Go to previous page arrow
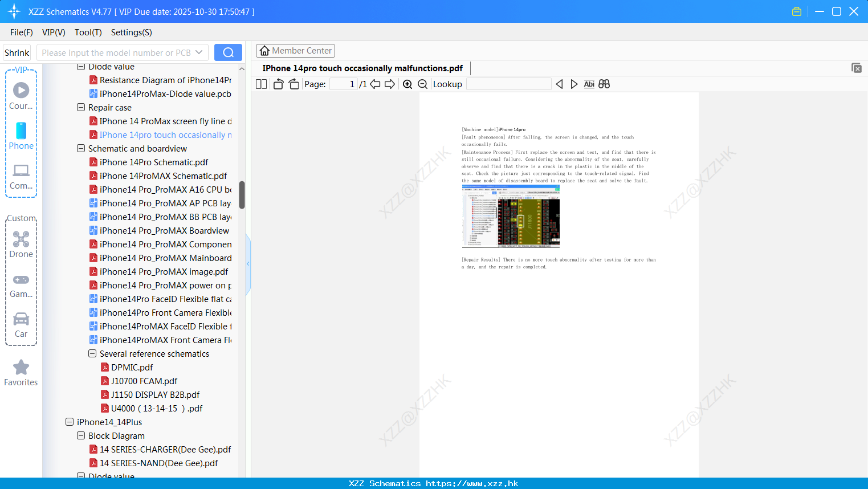 coord(375,84)
